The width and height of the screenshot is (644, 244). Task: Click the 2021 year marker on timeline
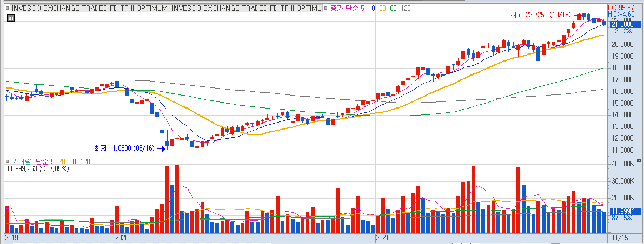[x=383, y=238]
